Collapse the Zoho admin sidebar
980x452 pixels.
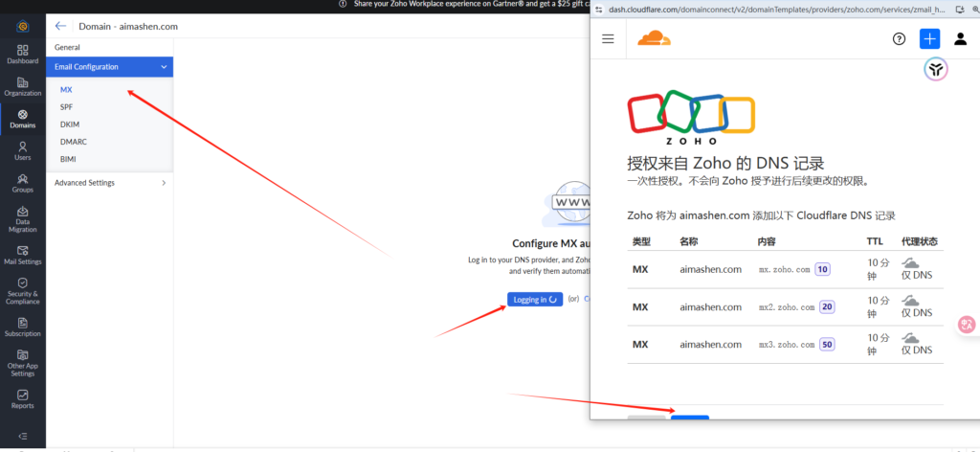(x=23, y=436)
